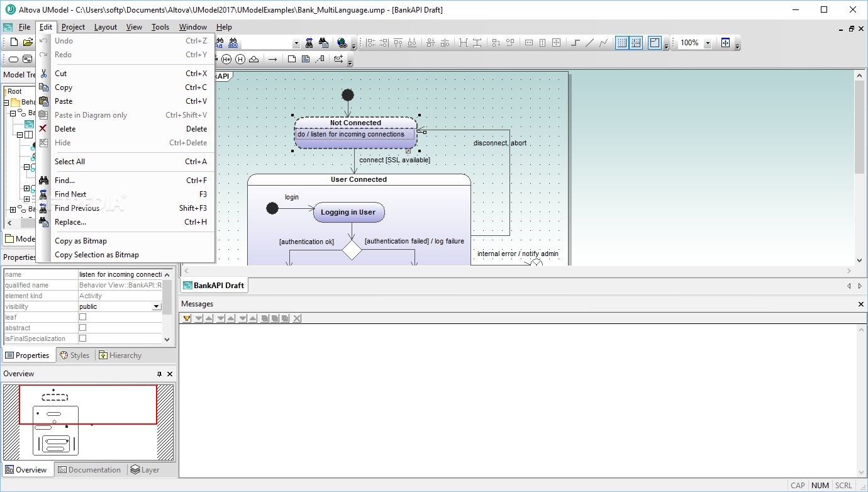868x492 pixels.
Task: Click the name property value field
Action: click(x=120, y=274)
